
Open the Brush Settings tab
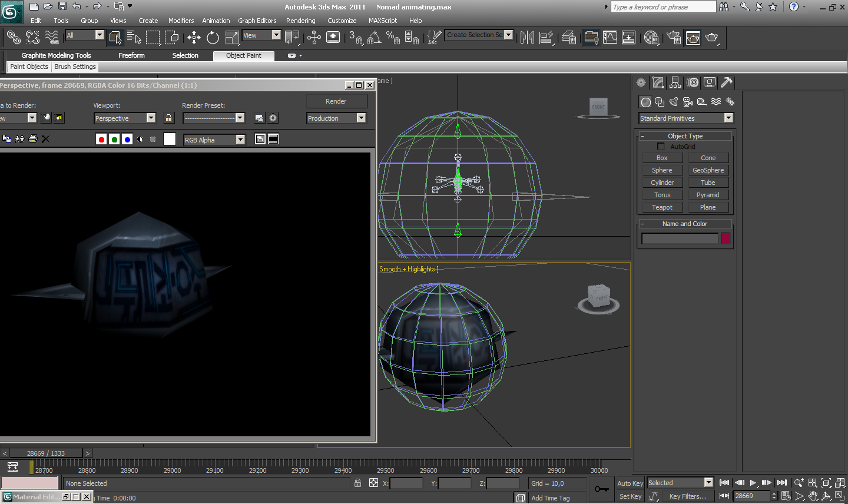[x=75, y=67]
